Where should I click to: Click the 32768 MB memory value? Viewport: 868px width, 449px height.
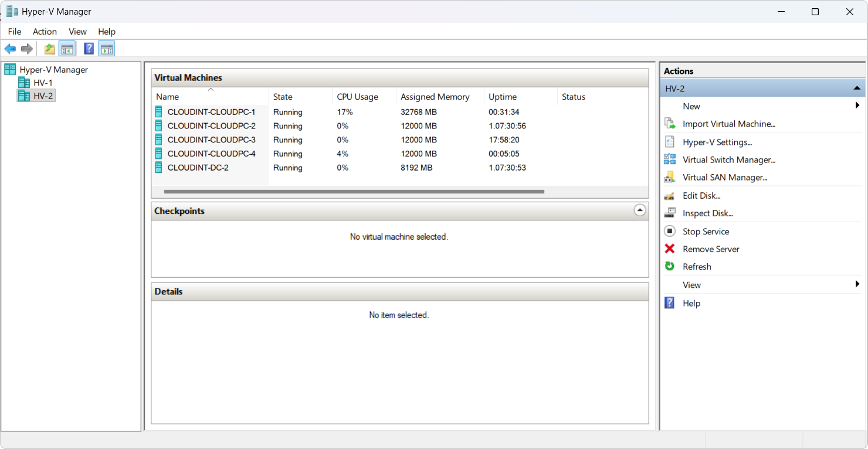point(419,111)
